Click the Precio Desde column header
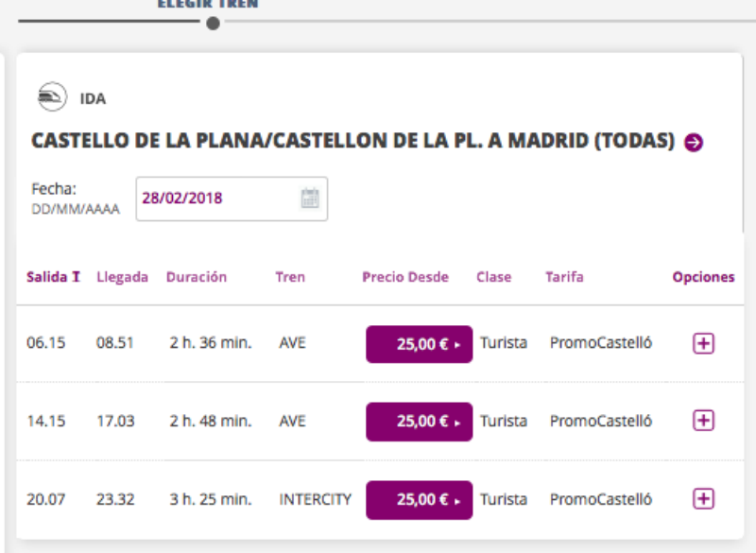Viewport: 756px width, 553px height. pyautogui.click(x=405, y=277)
